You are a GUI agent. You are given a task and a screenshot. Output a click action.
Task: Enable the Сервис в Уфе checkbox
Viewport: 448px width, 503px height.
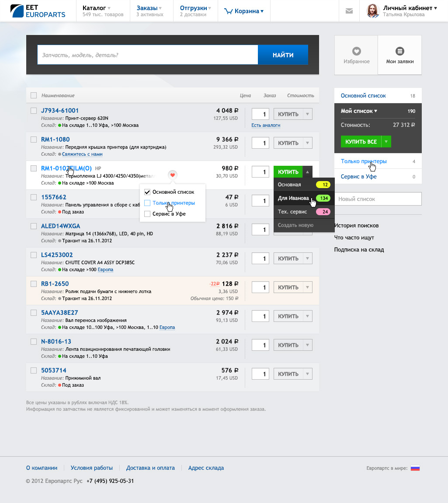pyautogui.click(x=147, y=214)
